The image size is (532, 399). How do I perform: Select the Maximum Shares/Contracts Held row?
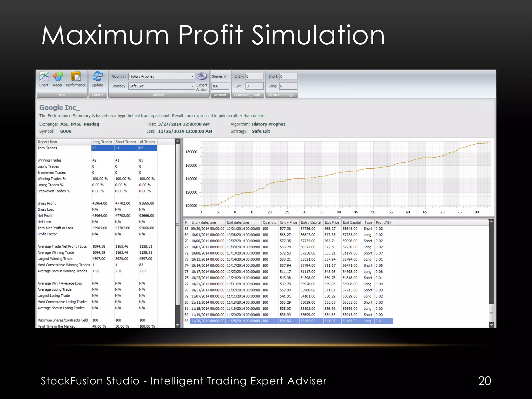[97, 320]
